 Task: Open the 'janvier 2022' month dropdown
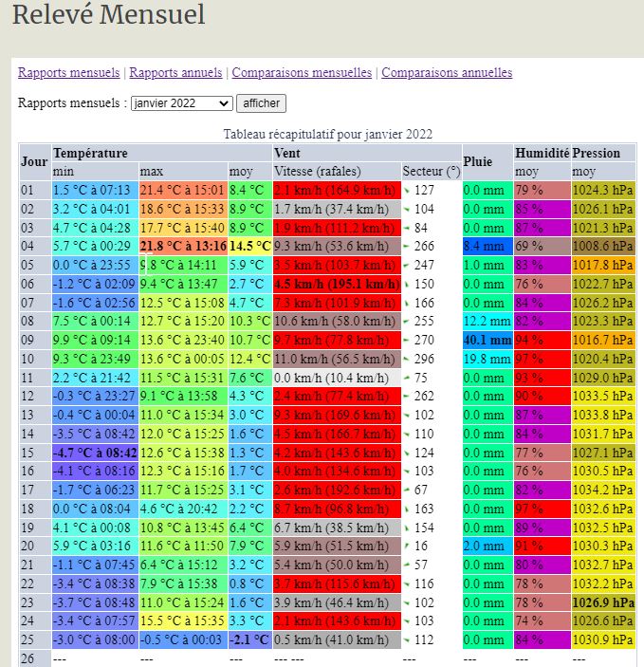coord(181,102)
